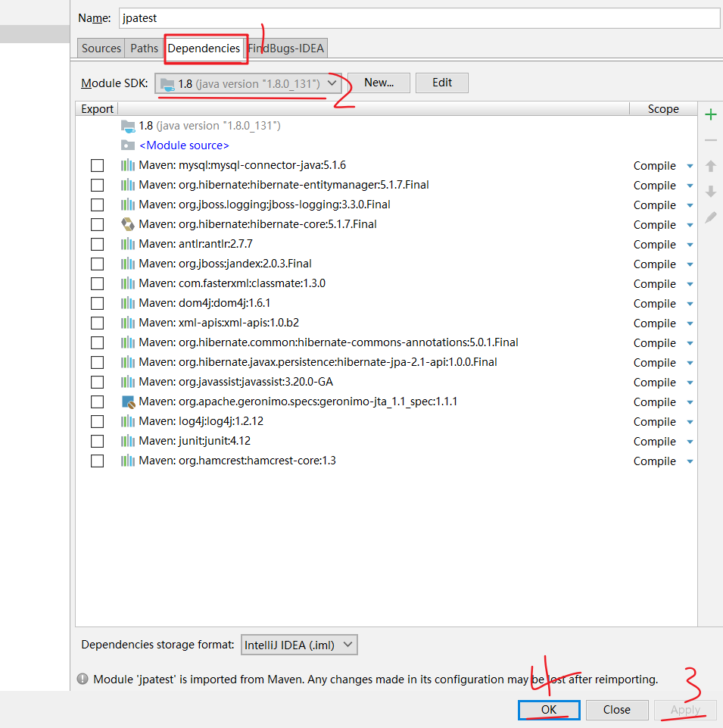The image size is (723, 728).
Task: Click the minus remove dependency icon
Action: point(710,139)
